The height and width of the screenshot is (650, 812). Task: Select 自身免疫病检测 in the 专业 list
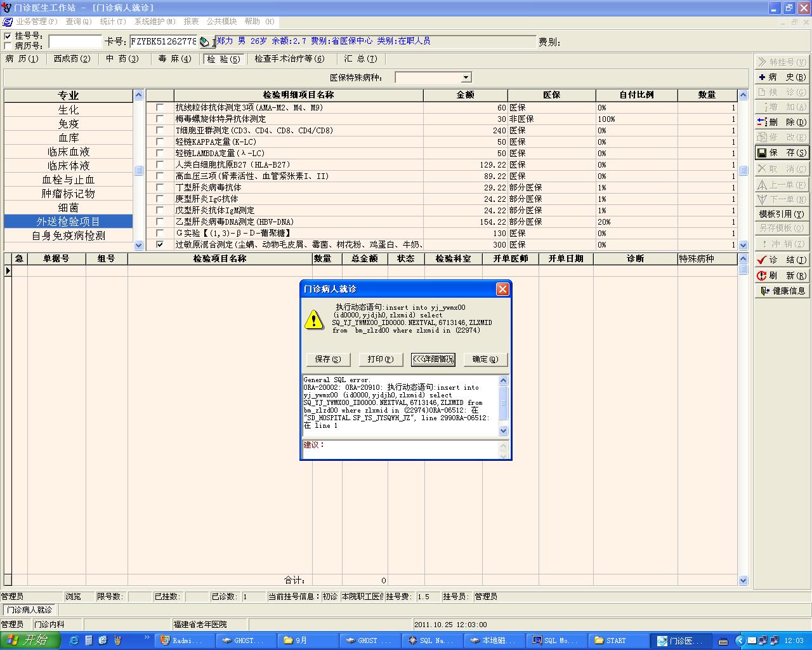coord(69,235)
